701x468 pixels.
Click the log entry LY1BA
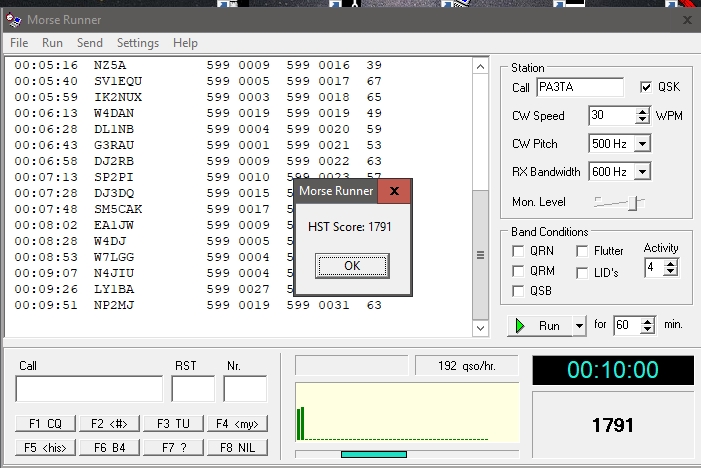click(x=153, y=289)
